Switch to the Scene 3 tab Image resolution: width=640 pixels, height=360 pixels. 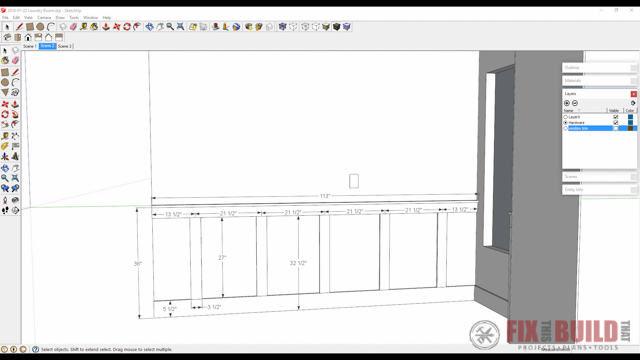[65, 46]
